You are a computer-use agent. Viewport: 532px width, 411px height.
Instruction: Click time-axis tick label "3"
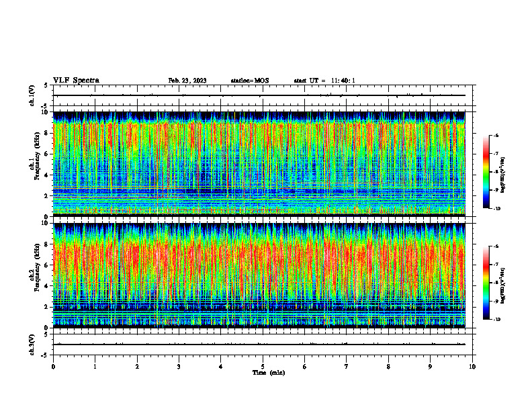[179, 367]
